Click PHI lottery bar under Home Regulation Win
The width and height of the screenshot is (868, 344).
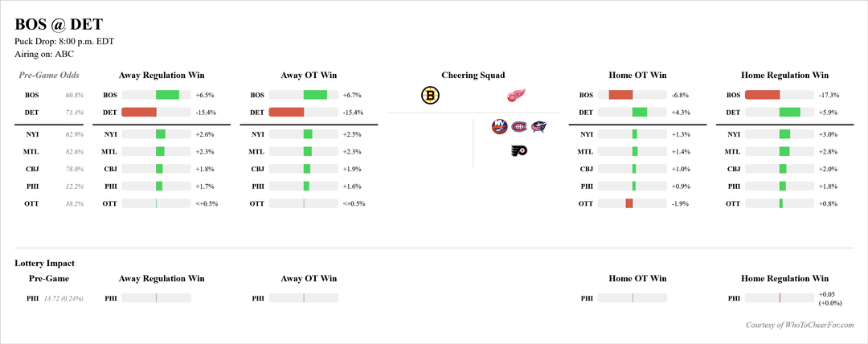780,298
